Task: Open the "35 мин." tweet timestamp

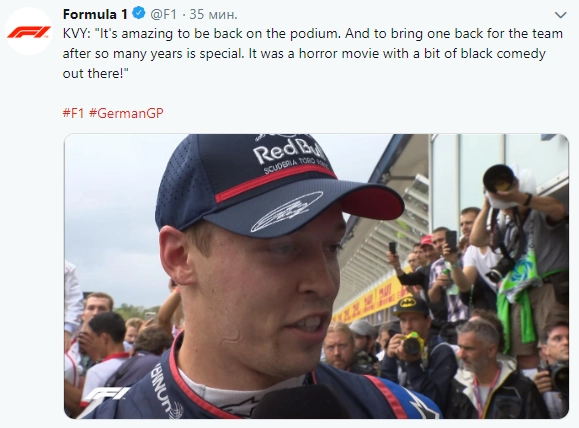Action: coord(213,14)
